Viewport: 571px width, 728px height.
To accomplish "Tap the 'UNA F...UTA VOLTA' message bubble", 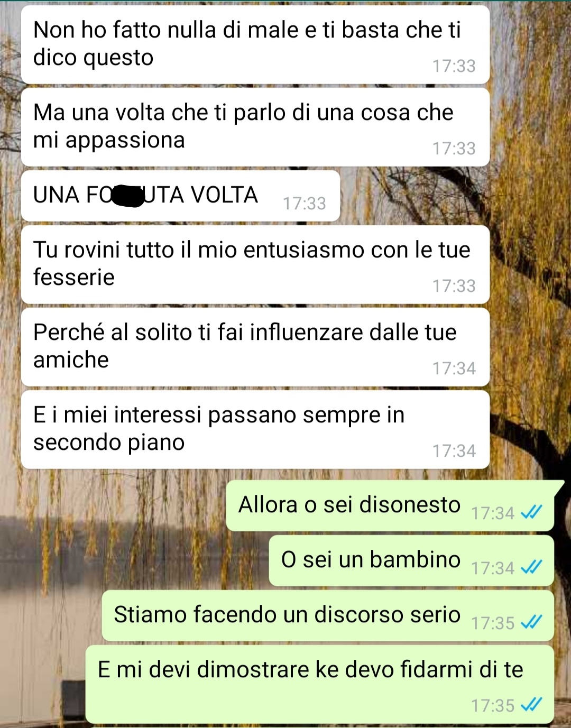I will click(x=180, y=196).
